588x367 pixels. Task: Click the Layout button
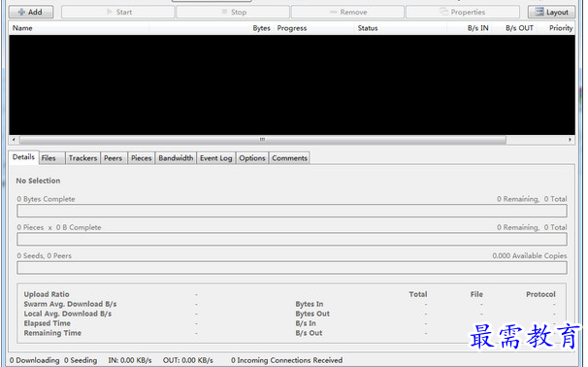(552, 12)
